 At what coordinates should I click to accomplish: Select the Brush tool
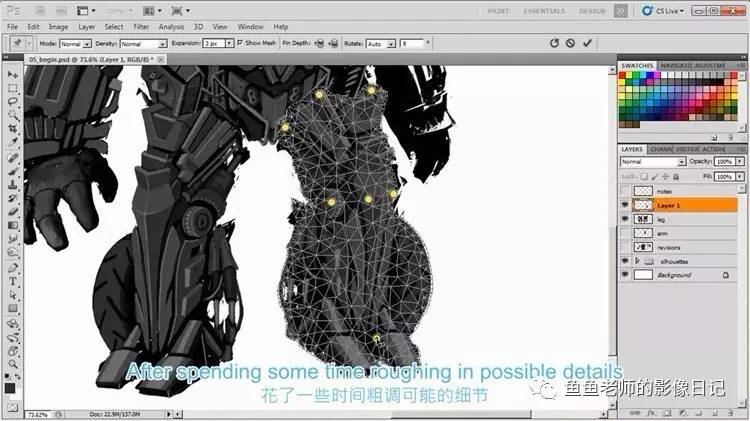pyautogui.click(x=12, y=171)
